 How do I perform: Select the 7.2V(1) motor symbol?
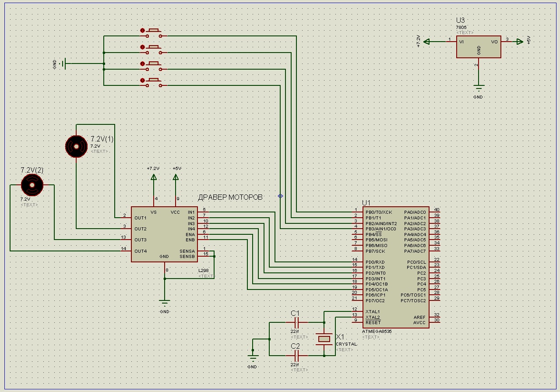click(76, 146)
